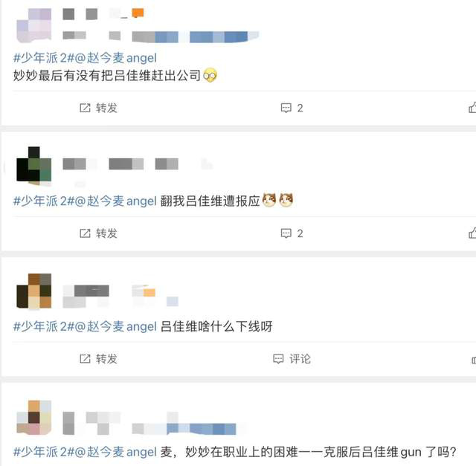
Task: Click repost icon on first post
Action: click(x=85, y=108)
